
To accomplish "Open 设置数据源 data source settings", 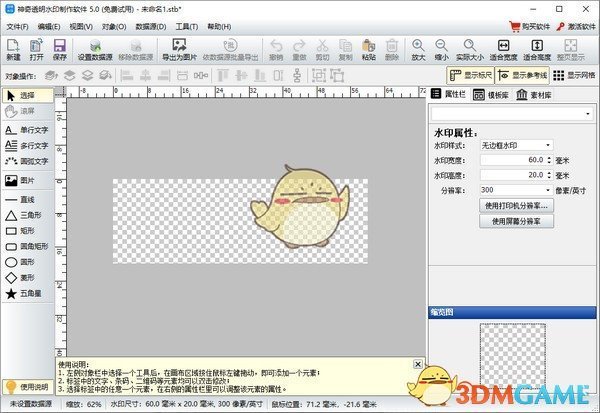I will [x=95, y=49].
